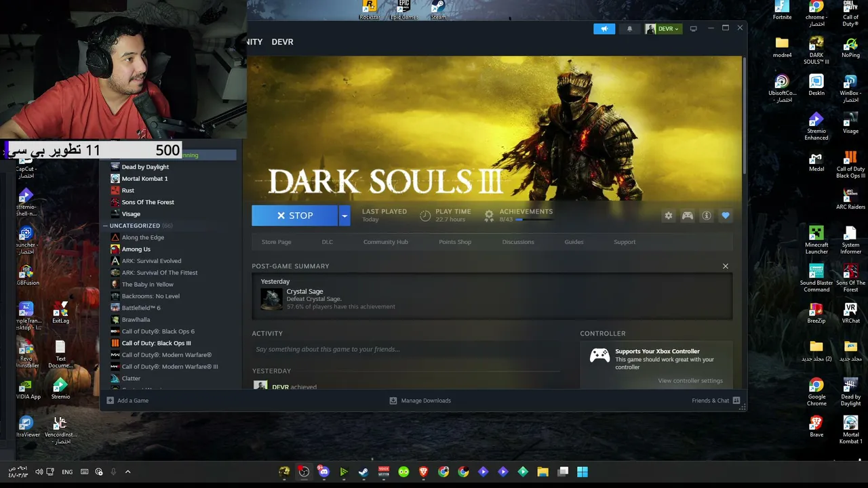Open the Google Chrome desktop shortcut
Screen dimensions: 868x488
[816, 392]
